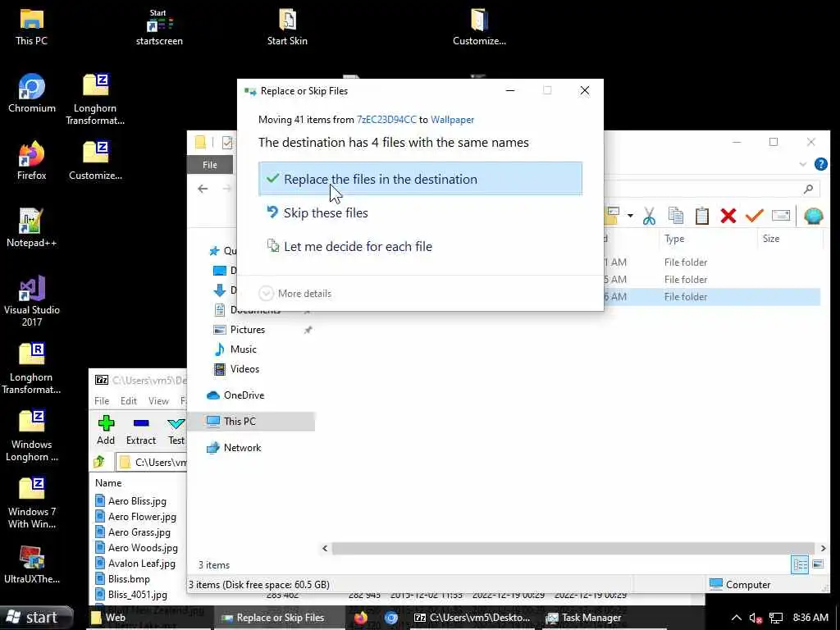This screenshot has width=840, height=630.
Task: Select OneDrive in the navigation pane
Action: tap(244, 395)
